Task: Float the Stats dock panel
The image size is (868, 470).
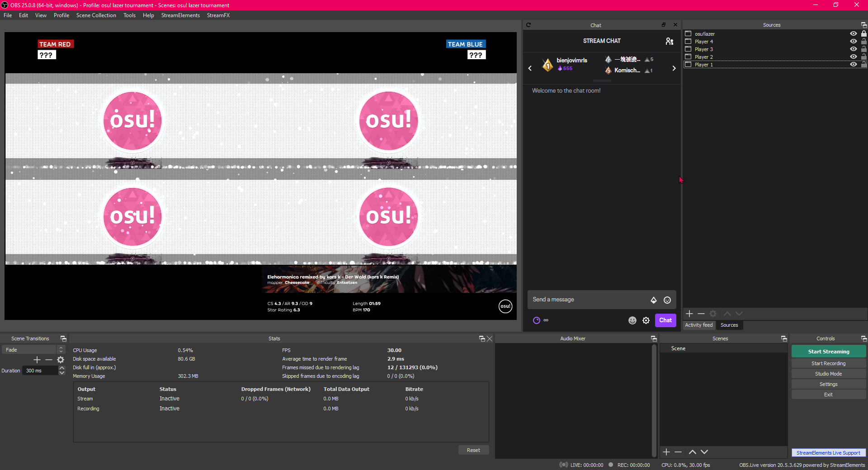Action: (482, 339)
